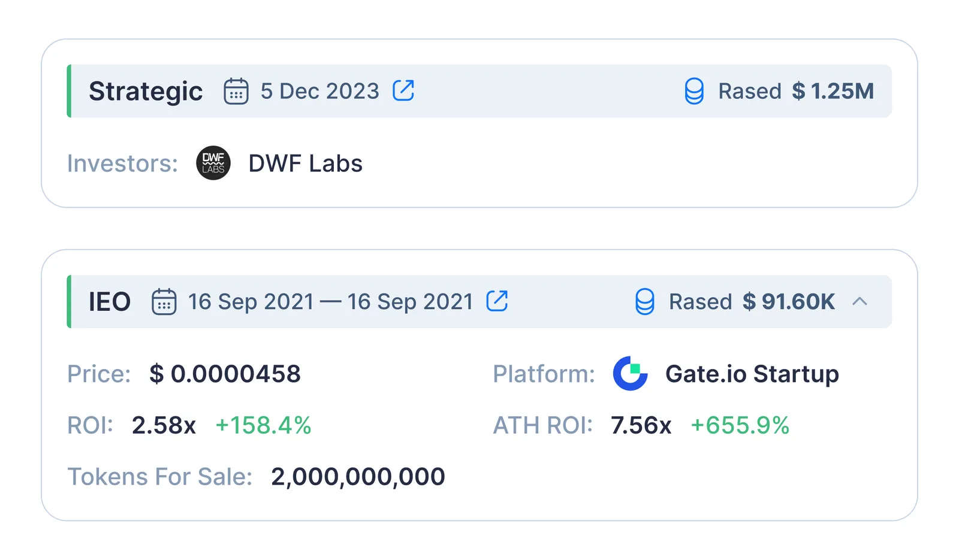Click the date range 16 Sep 2021 — 16 Sep 2021
This screenshot has width=959, height=560.
coord(331,302)
